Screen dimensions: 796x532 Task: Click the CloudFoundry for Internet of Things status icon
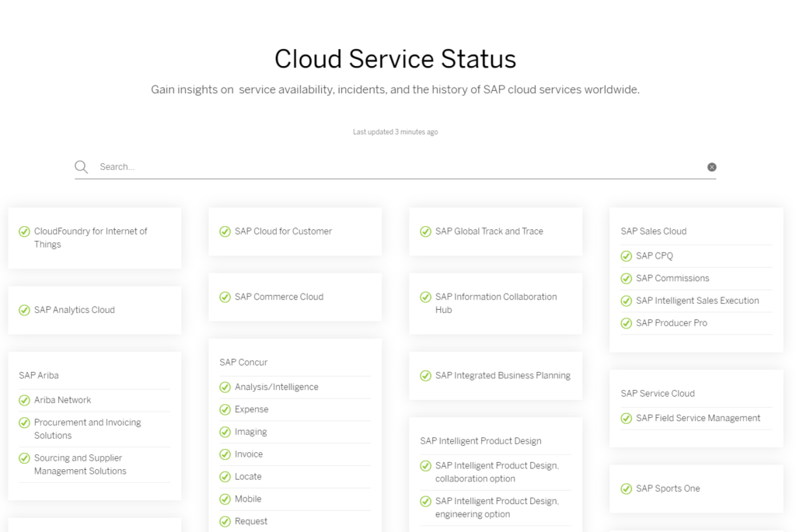click(x=24, y=231)
